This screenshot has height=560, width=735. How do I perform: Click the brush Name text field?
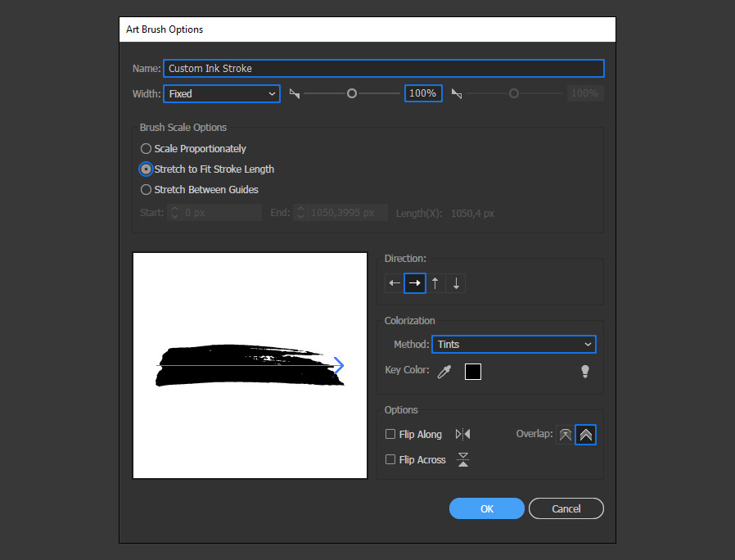pyautogui.click(x=384, y=69)
